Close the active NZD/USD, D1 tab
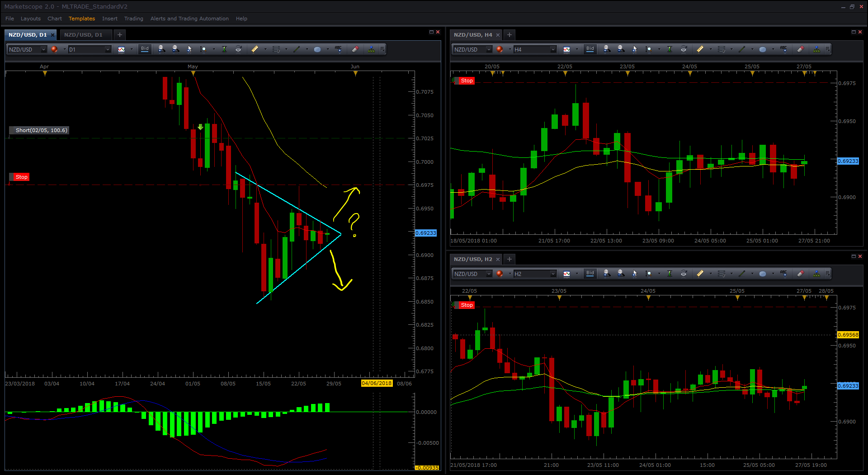Image resolution: width=868 pixels, height=475 pixels. 52,35
